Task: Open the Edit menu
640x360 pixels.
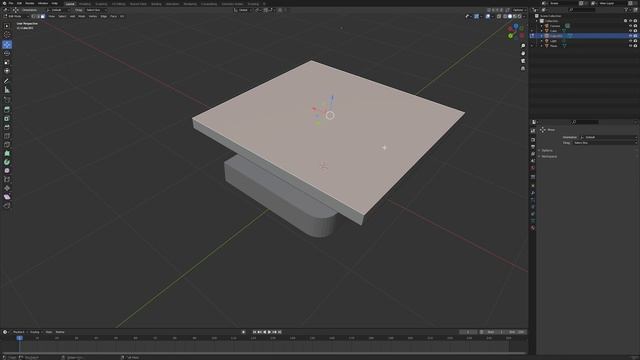Action: [x=19, y=3]
